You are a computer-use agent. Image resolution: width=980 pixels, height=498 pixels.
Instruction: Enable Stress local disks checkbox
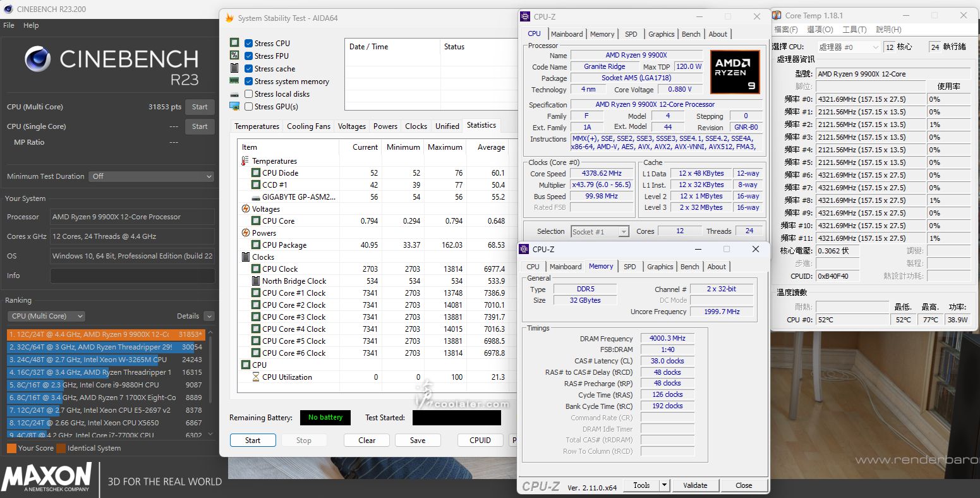(x=249, y=94)
